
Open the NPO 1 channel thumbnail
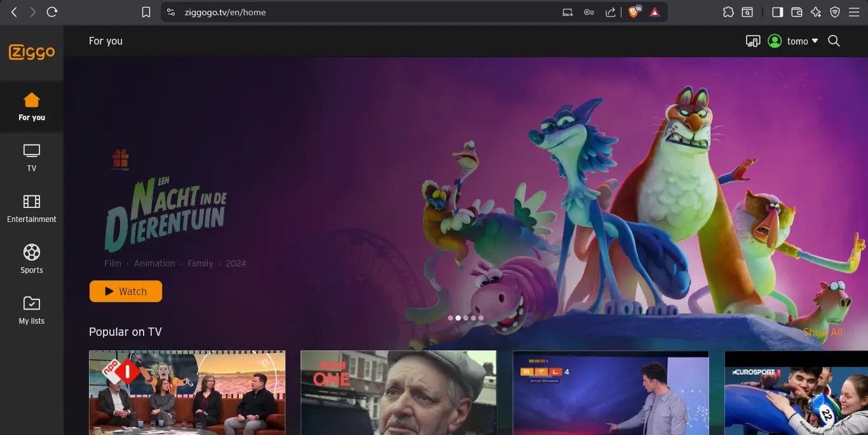[x=187, y=392]
